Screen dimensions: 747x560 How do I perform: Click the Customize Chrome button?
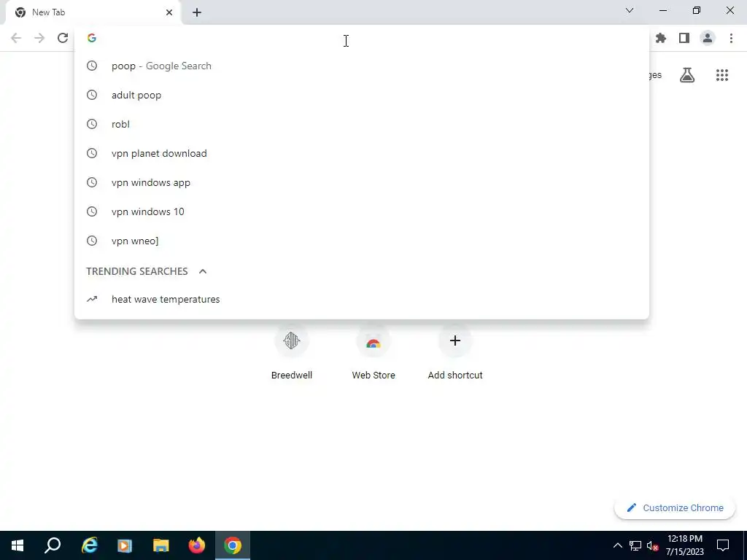(x=675, y=508)
